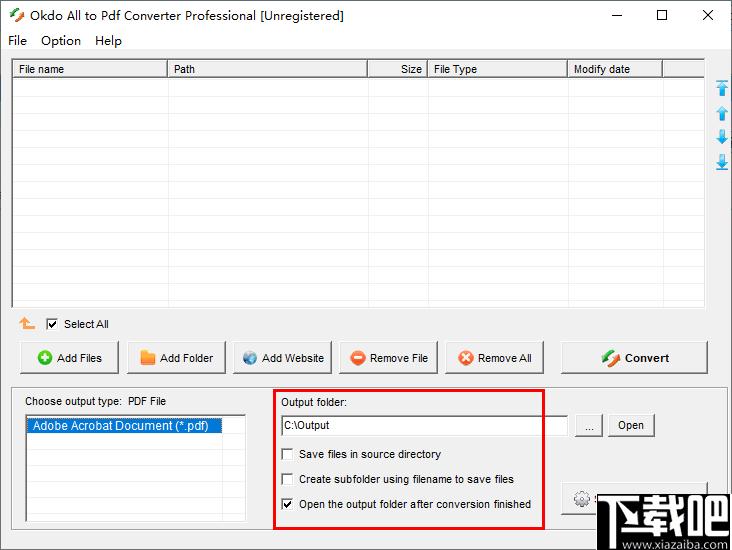
Task: Click the move-to-top arrow icon
Action: 722,88
